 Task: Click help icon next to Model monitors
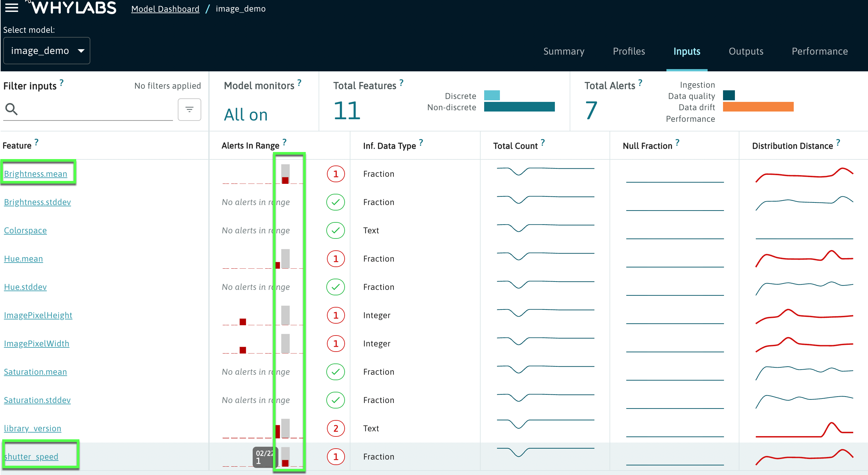[x=300, y=82]
